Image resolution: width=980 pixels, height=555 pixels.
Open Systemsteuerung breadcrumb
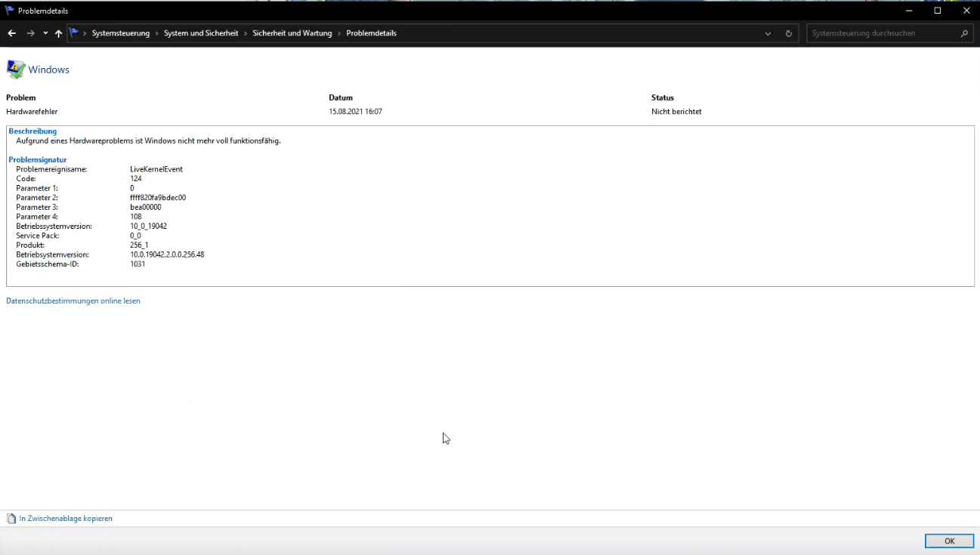(121, 33)
